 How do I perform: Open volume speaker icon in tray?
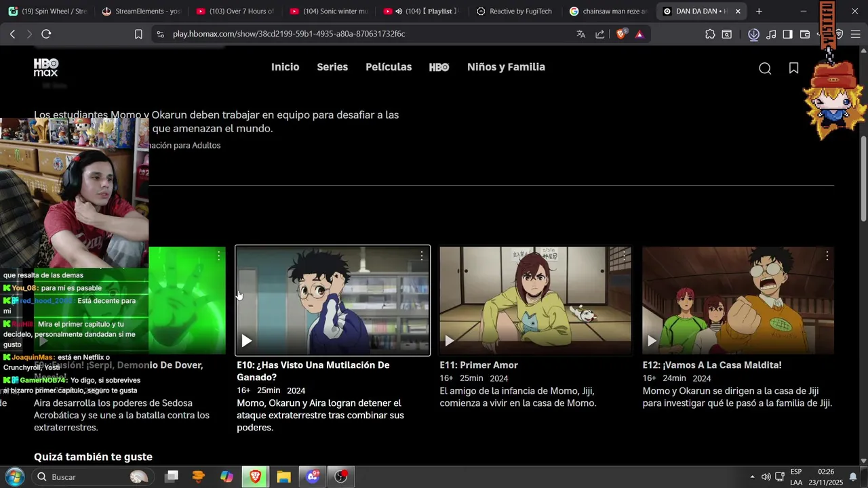766,476
